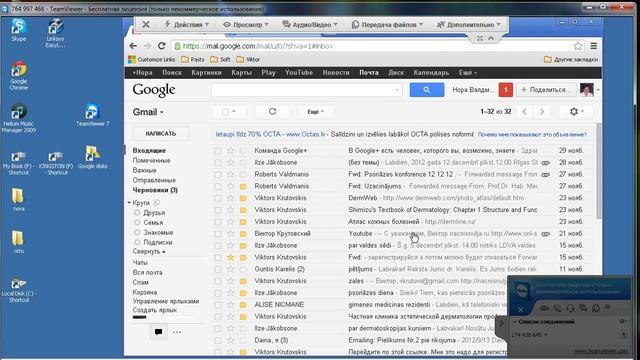Open the Pasts bookmarks folder
The image size is (640, 360).
click(193, 60)
